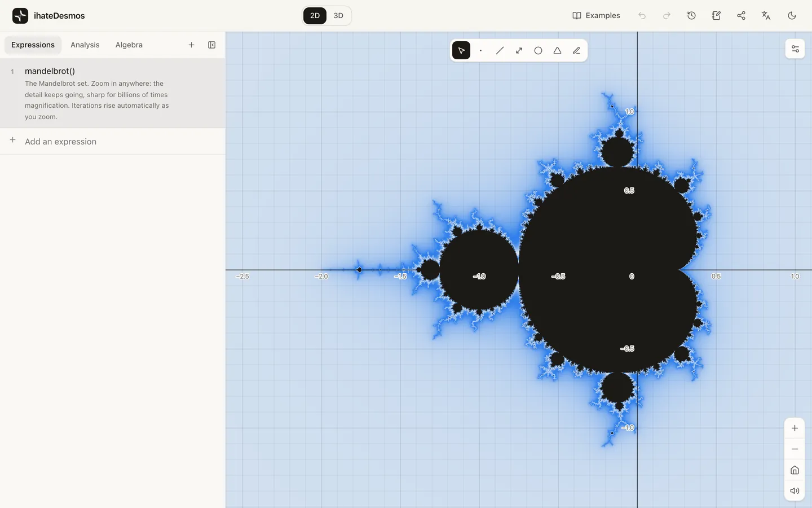Image resolution: width=812 pixels, height=508 pixels.
Task: Share the graph
Action: click(741, 16)
